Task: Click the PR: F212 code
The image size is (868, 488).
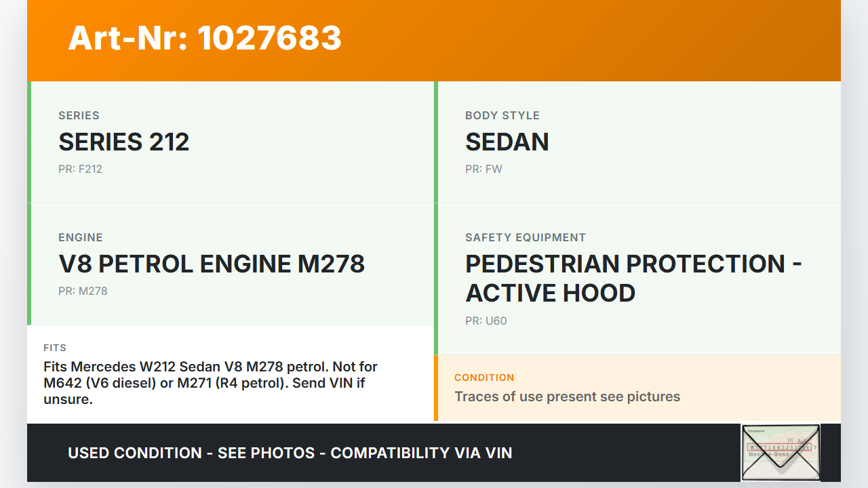Action: pyautogui.click(x=80, y=169)
